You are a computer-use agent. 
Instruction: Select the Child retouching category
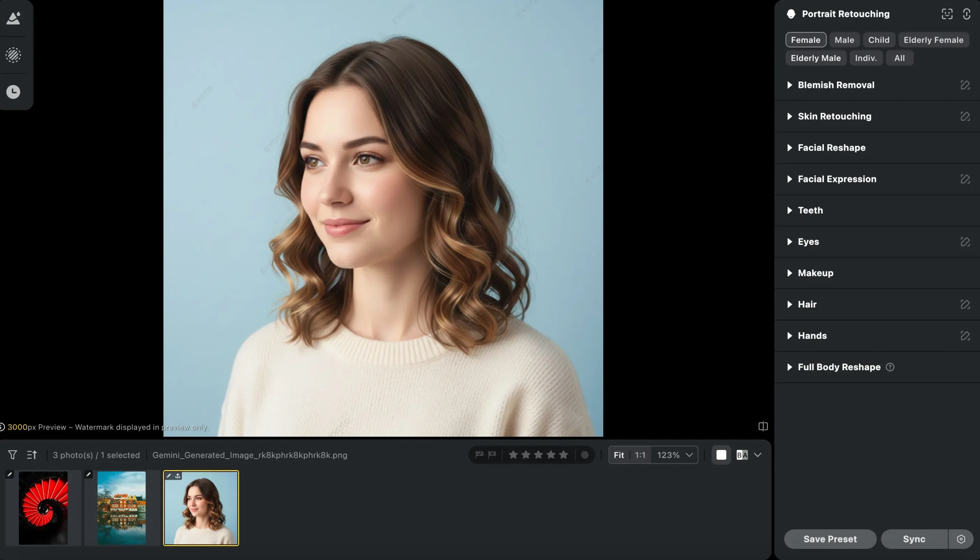point(879,40)
